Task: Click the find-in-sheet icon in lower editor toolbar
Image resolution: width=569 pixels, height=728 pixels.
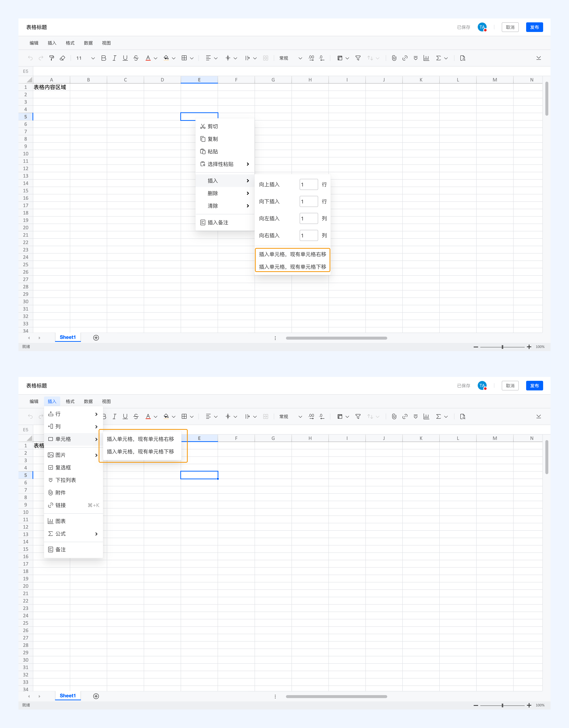Action: tap(463, 417)
